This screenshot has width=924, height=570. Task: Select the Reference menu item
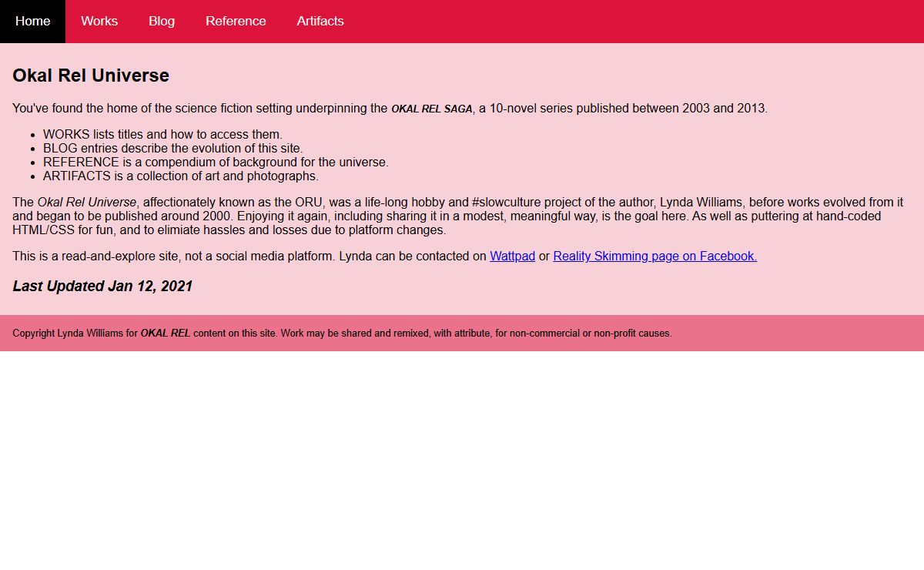click(236, 22)
